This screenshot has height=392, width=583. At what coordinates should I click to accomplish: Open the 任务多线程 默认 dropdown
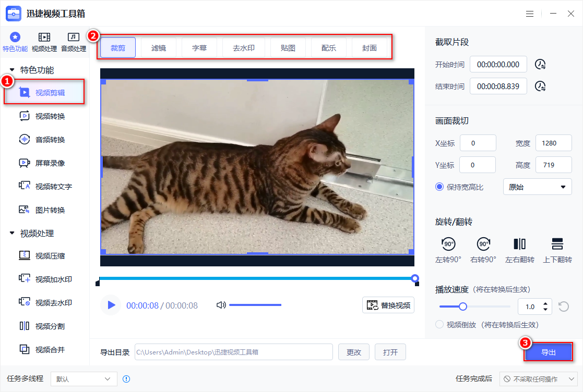click(x=84, y=378)
